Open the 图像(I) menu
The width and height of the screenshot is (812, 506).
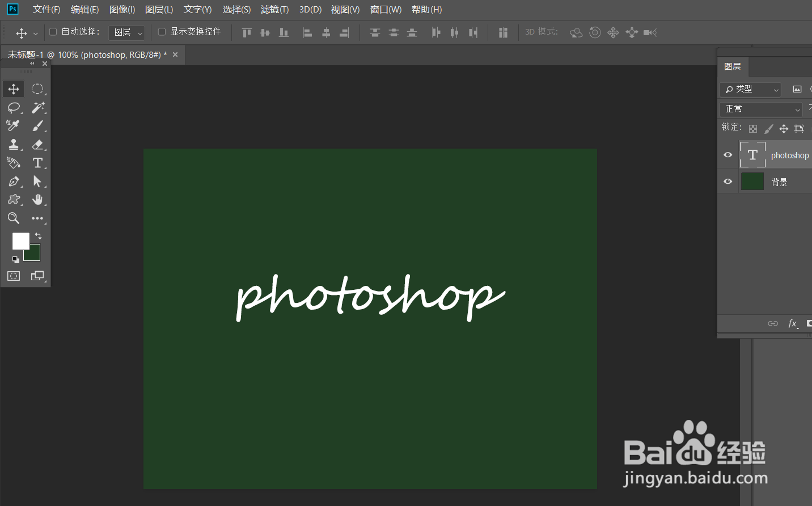[122, 10]
